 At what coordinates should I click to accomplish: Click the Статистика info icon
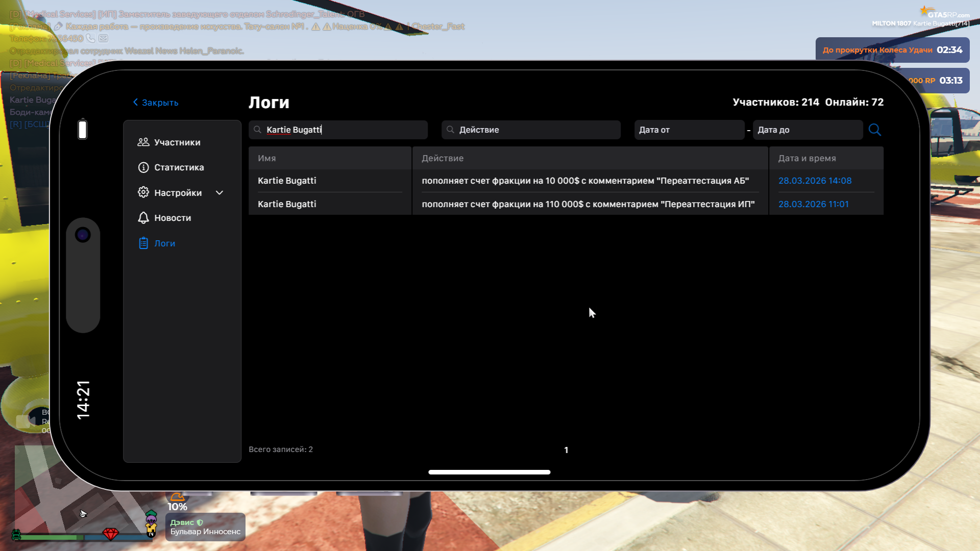pos(143,167)
